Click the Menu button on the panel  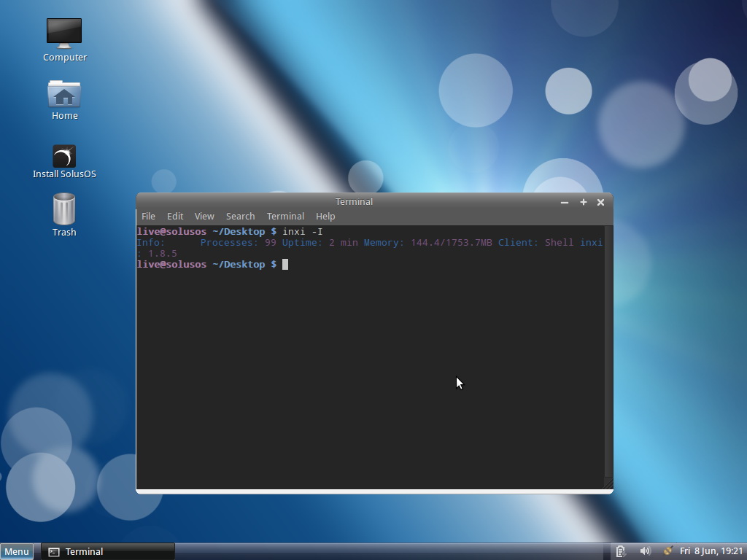pos(17,551)
